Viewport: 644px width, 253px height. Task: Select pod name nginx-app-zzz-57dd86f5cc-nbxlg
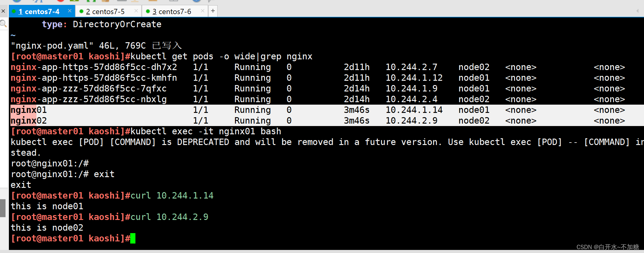[89, 99]
